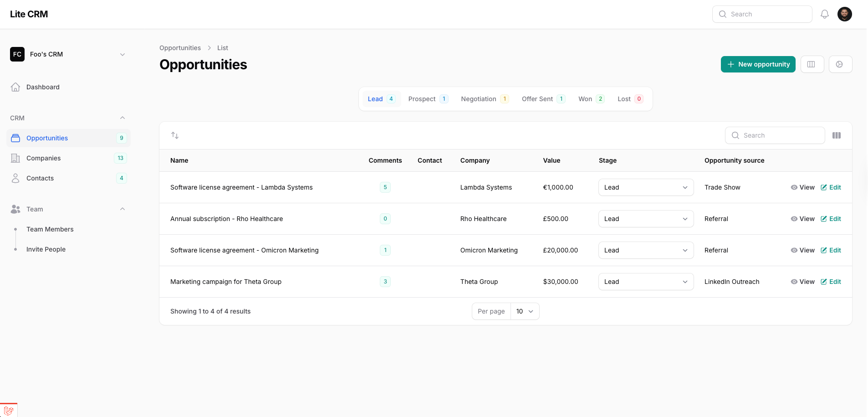Open Stage dropdown for Rho Healthcare row

645,219
